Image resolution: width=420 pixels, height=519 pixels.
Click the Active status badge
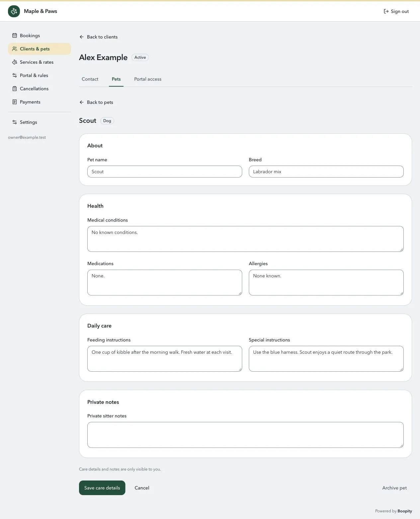140,57
